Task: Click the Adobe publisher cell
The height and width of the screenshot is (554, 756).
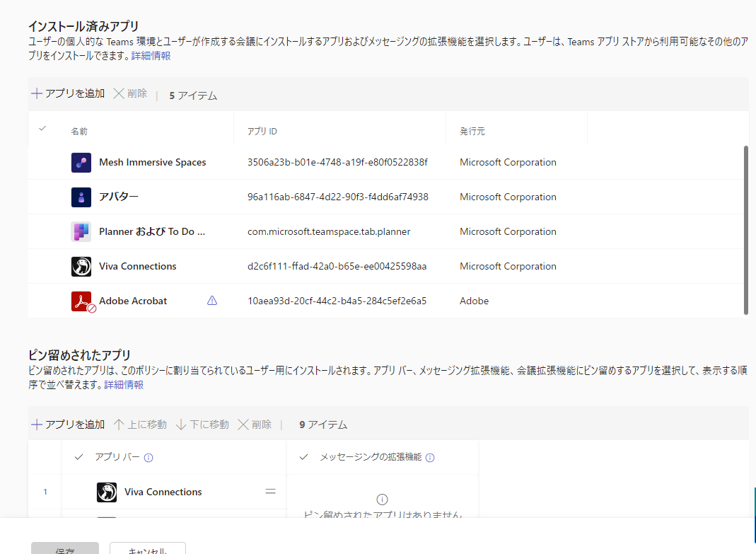Action: (474, 301)
